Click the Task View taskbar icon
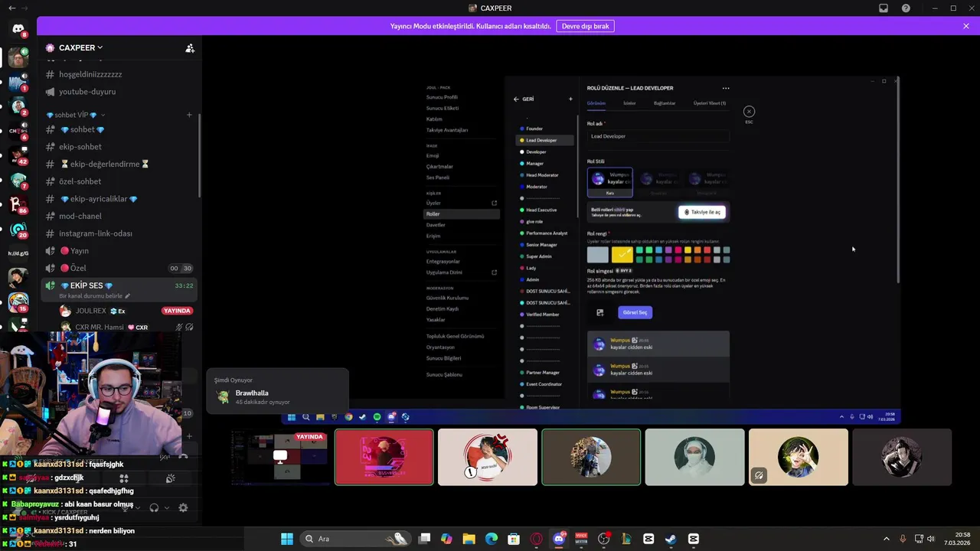This screenshot has height=551, width=980. coord(424,539)
